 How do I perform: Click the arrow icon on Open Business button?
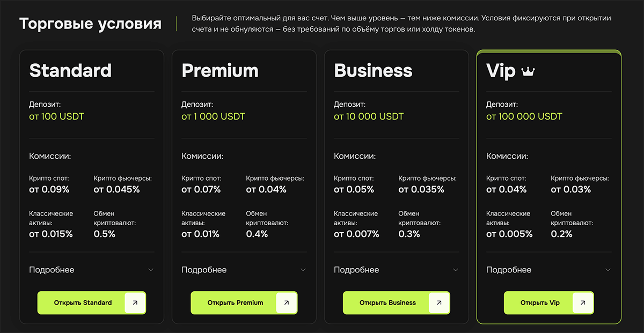pyautogui.click(x=439, y=303)
